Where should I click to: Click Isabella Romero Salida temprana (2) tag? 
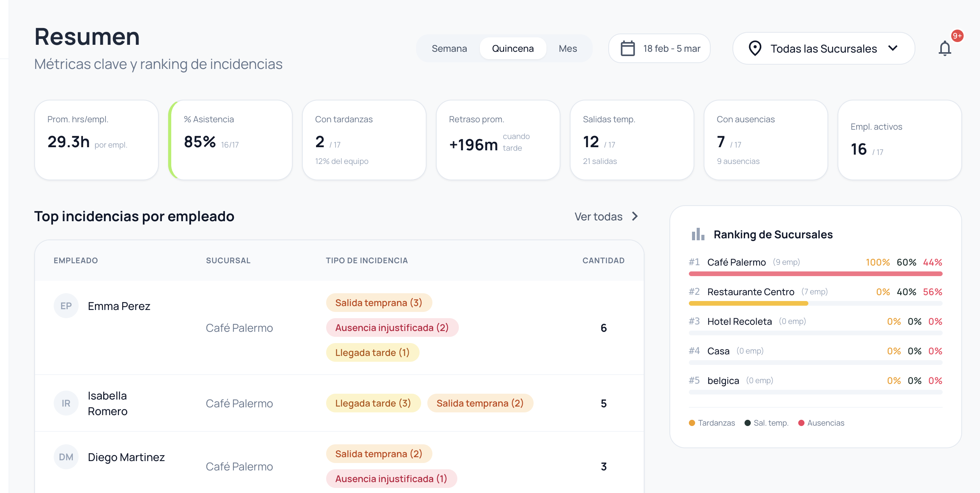[x=480, y=403]
